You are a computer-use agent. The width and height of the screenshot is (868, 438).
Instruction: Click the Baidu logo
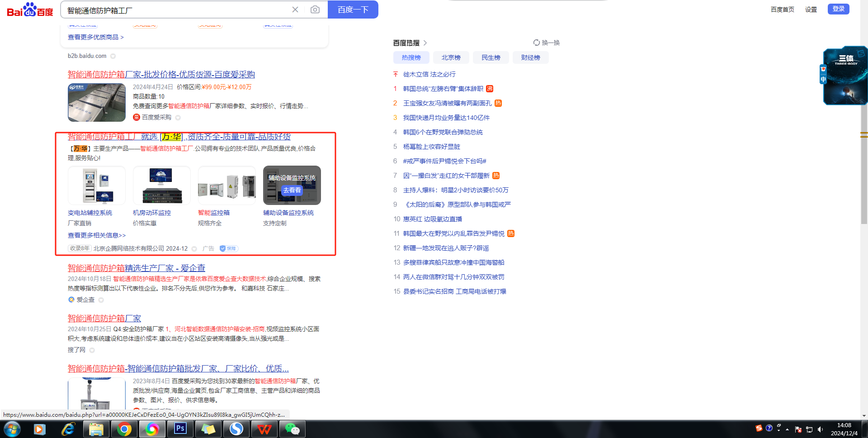[30, 10]
